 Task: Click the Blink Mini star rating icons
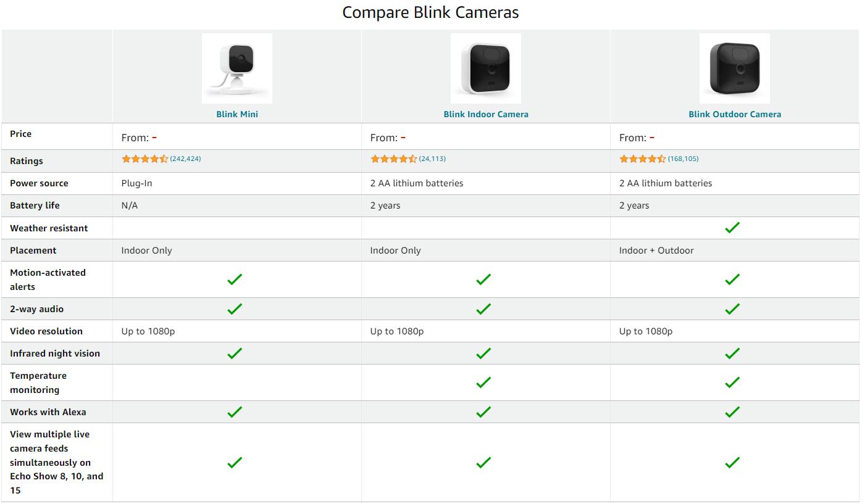(144, 159)
